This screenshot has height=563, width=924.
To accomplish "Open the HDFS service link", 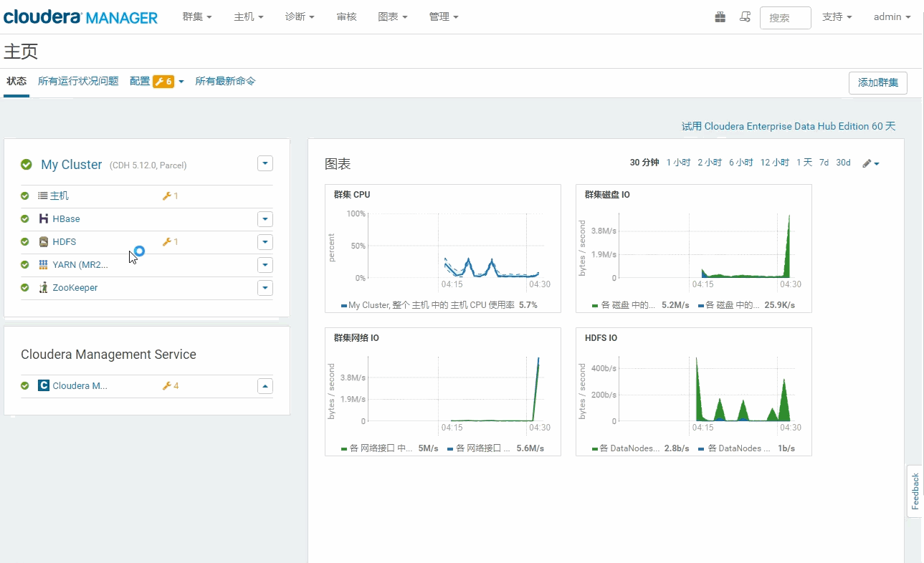I will pyautogui.click(x=65, y=241).
